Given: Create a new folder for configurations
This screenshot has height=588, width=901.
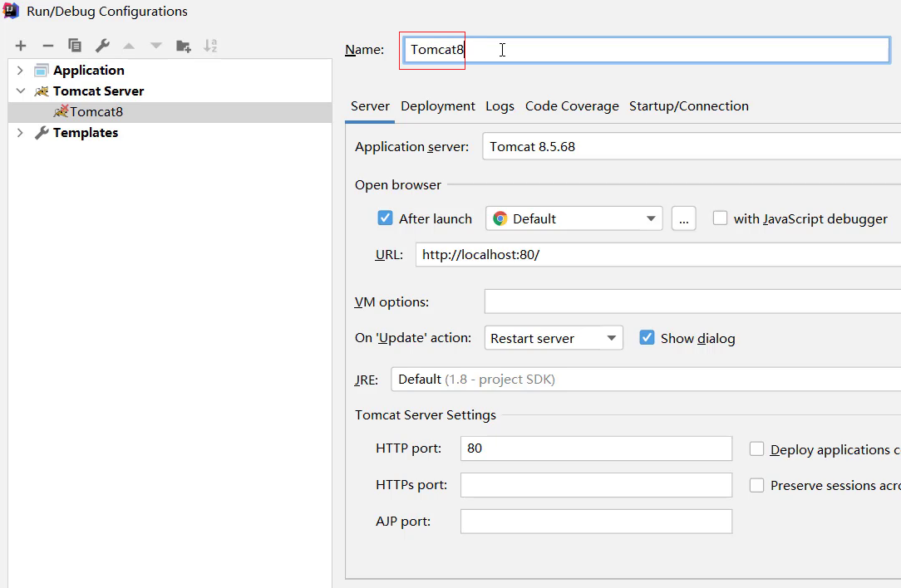Looking at the screenshot, I should pyautogui.click(x=183, y=46).
